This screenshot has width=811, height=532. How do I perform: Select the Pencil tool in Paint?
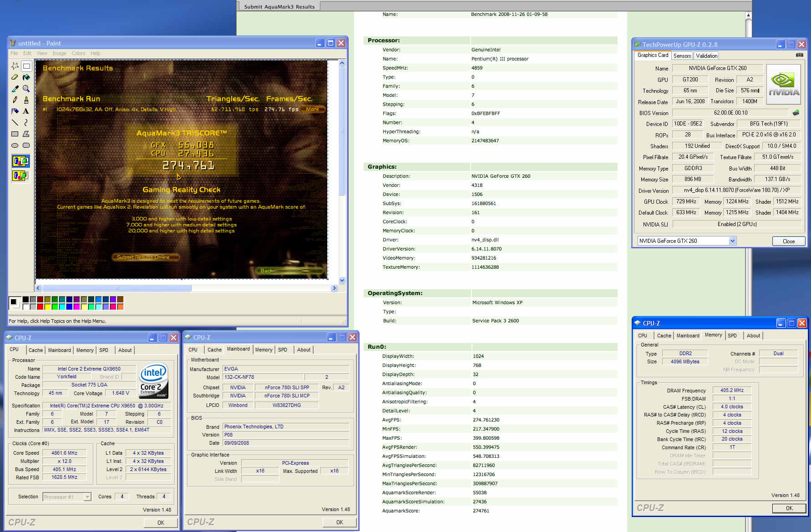15,100
